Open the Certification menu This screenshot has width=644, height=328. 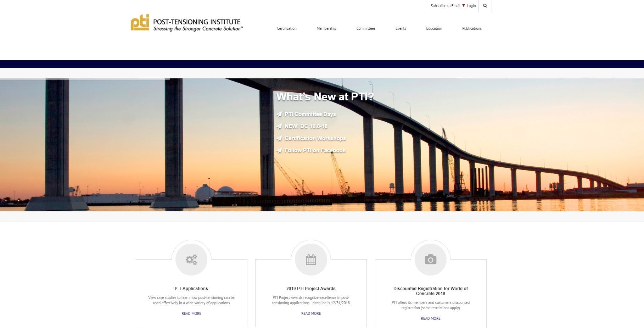286,28
